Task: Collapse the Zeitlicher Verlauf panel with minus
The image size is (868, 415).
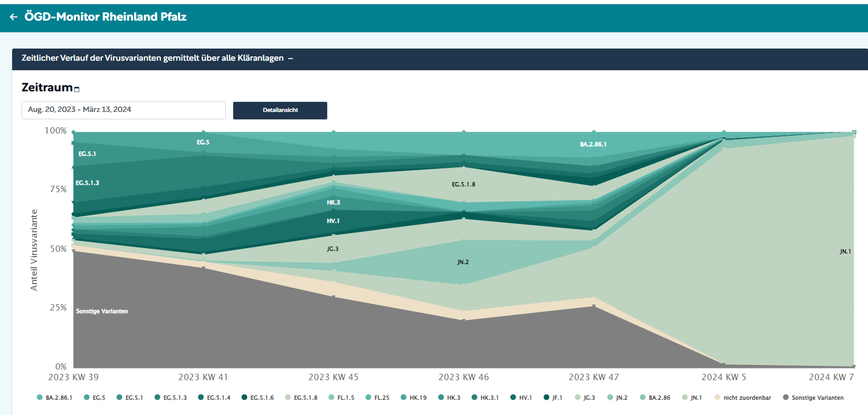Action: 291,59
